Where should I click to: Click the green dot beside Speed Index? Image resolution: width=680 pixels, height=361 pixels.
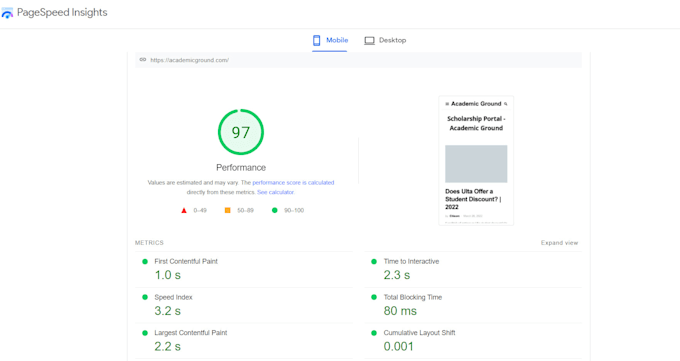(145, 297)
